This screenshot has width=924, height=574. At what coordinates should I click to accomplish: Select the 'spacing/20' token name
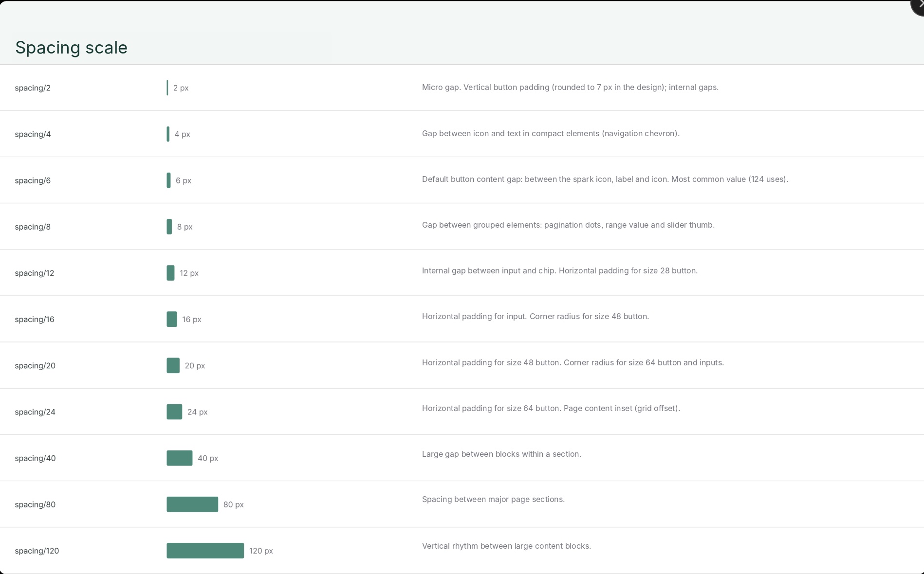point(35,365)
